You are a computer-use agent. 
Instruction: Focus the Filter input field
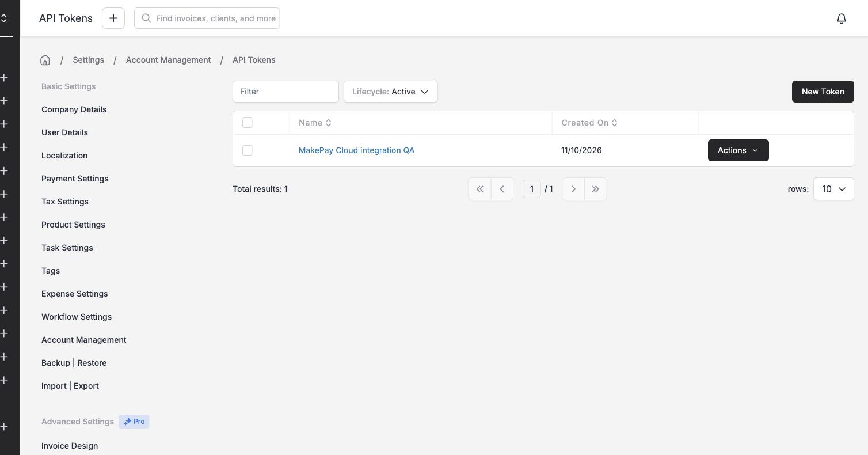click(x=285, y=92)
